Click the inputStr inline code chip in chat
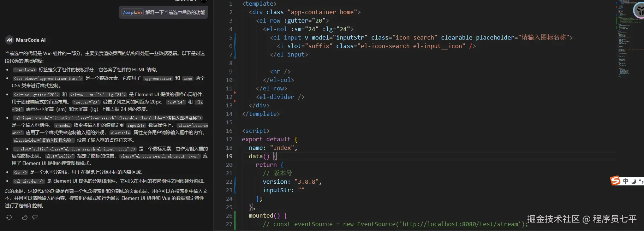644x231 pixels. pyautogui.click(x=136, y=125)
